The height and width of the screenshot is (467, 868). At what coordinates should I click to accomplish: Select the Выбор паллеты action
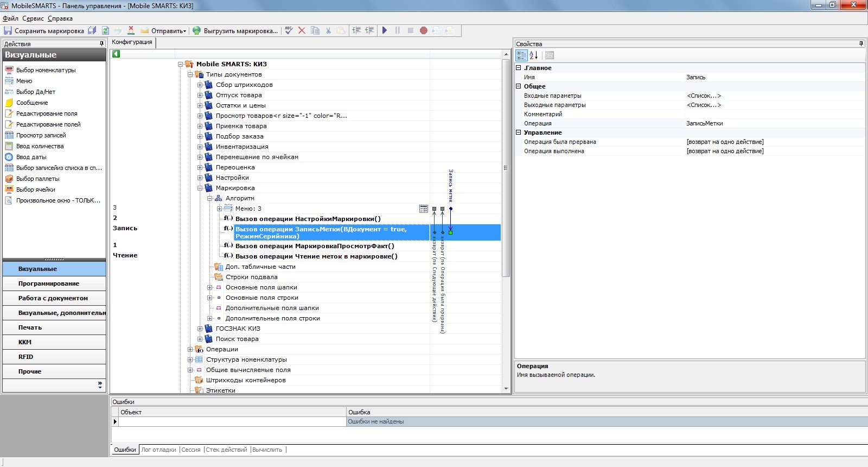pyautogui.click(x=38, y=179)
